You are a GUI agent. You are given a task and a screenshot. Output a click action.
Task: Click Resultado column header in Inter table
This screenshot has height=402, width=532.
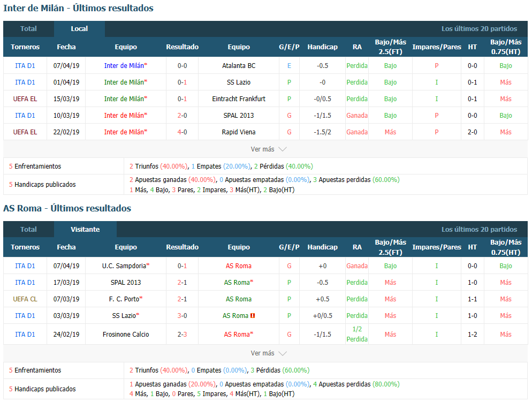pos(182,47)
